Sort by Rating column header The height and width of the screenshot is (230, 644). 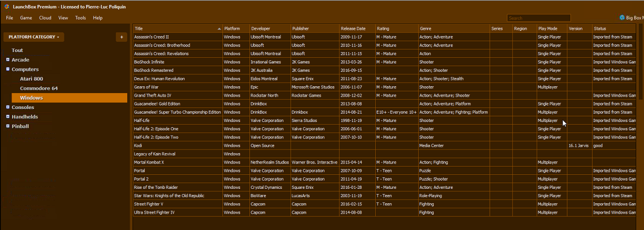[396, 28]
